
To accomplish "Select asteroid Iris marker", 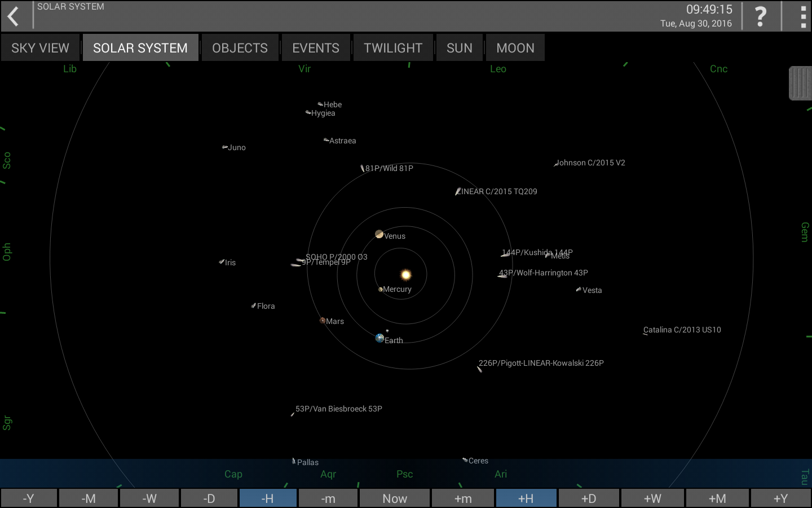I will [x=222, y=262].
